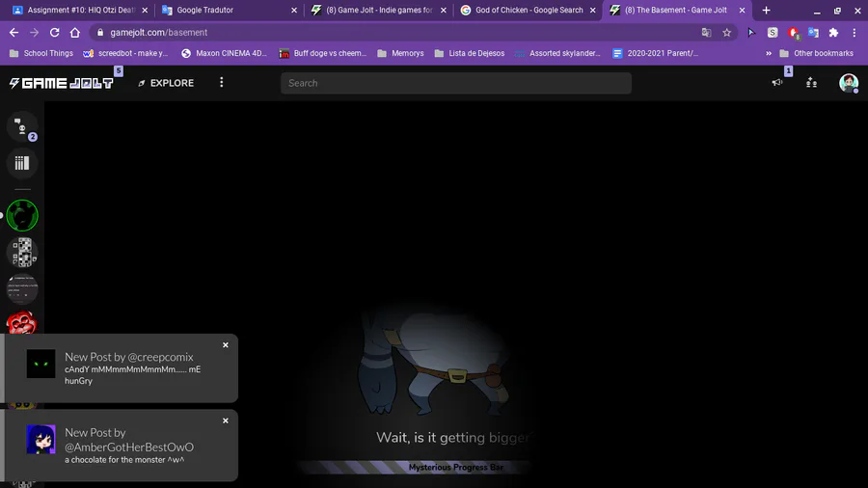The image size is (868, 488).
Task: Bookmark this page with the star icon
Action: pyautogui.click(x=727, y=33)
